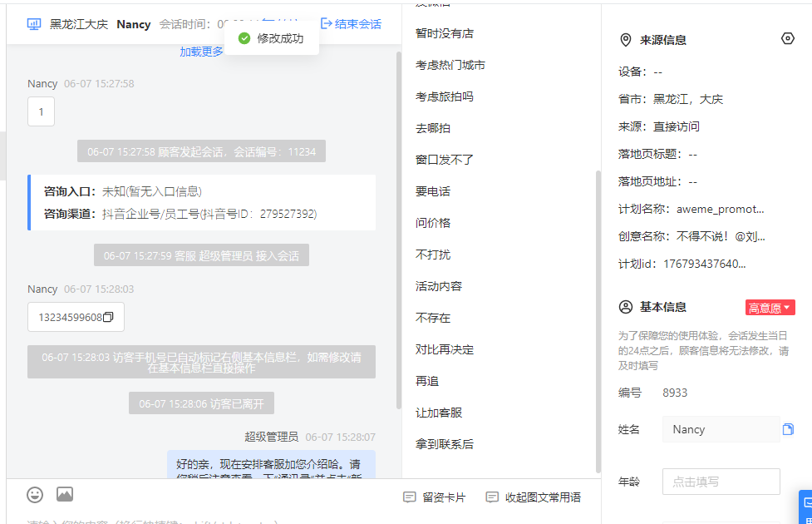Click the 年龄 input field

pos(721,482)
